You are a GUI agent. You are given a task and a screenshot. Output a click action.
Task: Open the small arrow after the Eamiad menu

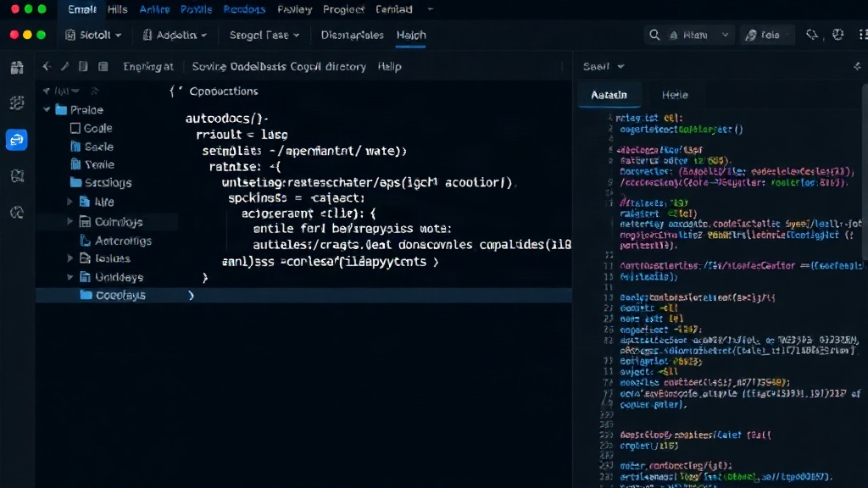(x=430, y=9)
